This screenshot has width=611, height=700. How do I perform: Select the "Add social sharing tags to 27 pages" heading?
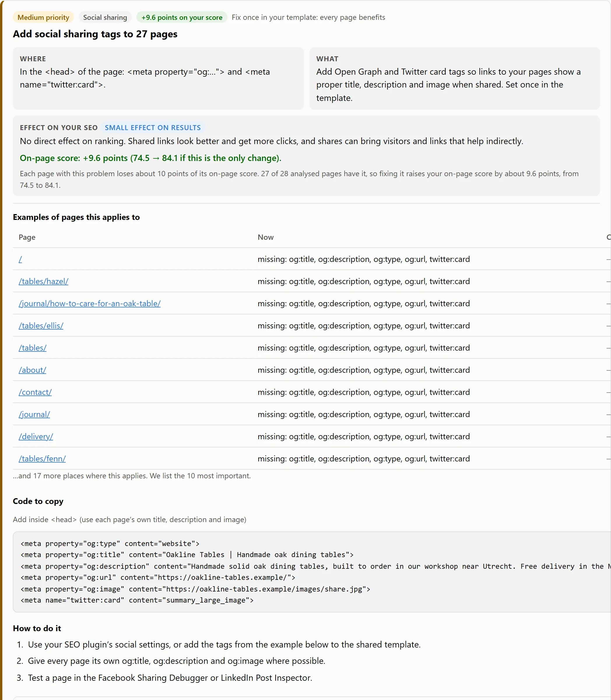(x=95, y=34)
